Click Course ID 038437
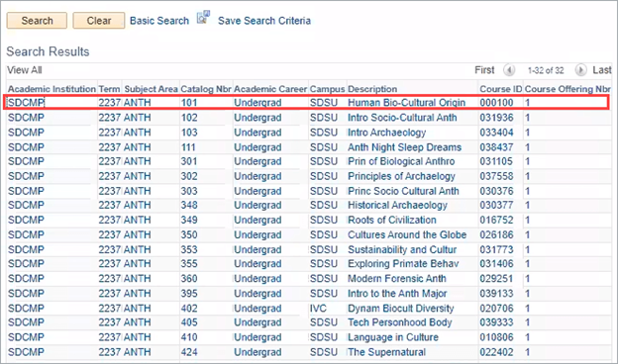The height and width of the screenshot is (364, 618). pyautogui.click(x=496, y=147)
